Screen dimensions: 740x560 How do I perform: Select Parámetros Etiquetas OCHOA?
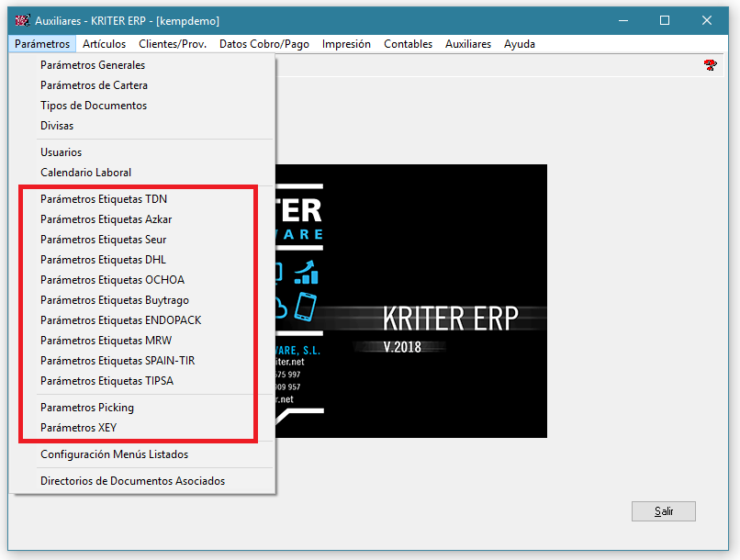click(x=142, y=280)
